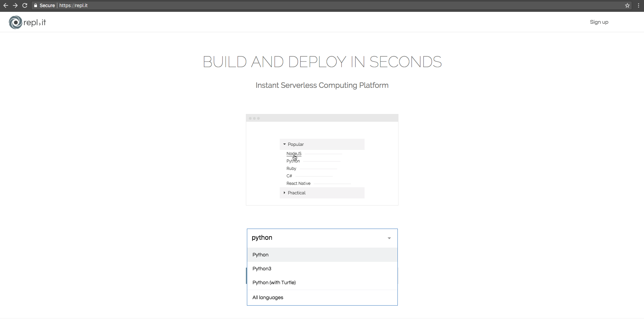Click the demo window animation preview
The height and width of the screenshot is (329, 644).
(x=322, y=160)
